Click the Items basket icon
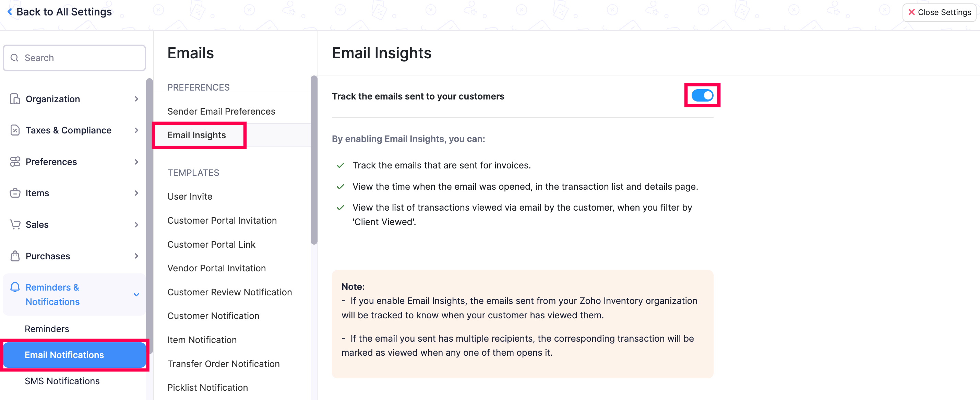 pyautogui.click(x=15, y=193)
